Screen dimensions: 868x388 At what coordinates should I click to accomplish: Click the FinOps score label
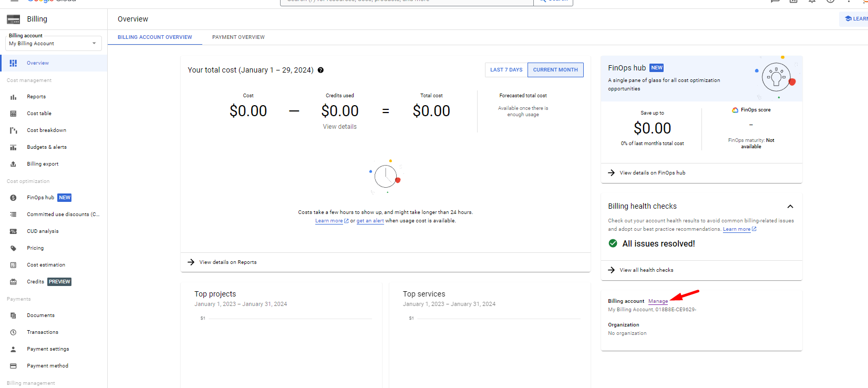[x=756, y=110]
